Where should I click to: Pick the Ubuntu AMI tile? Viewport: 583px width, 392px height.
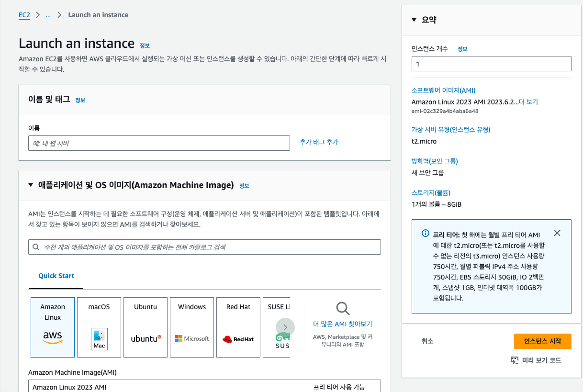coord(146,327)
